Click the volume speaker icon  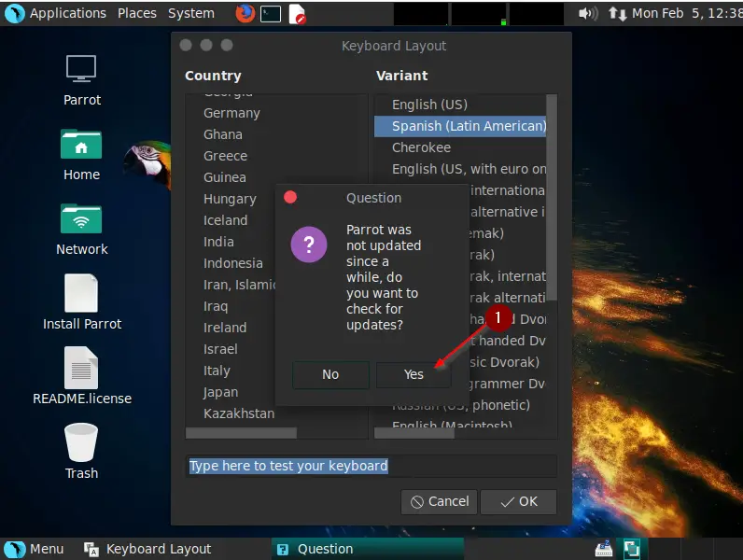pyautogui.click(x=588, y=13)
